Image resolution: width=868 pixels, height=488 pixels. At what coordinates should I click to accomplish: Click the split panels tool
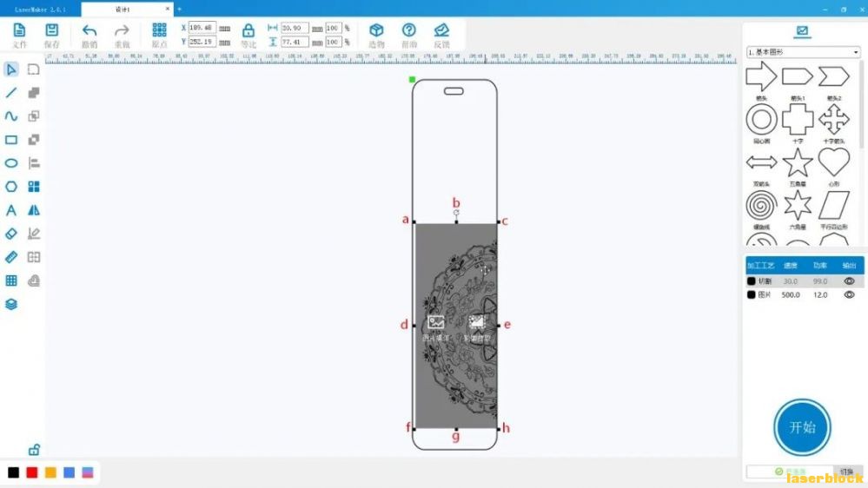(34, 257)
